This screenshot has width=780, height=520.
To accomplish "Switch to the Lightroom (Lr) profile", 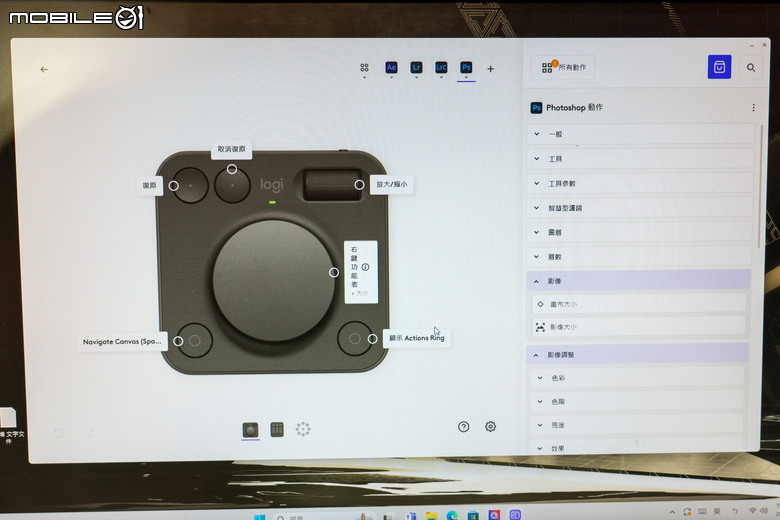I will (416, 68).
